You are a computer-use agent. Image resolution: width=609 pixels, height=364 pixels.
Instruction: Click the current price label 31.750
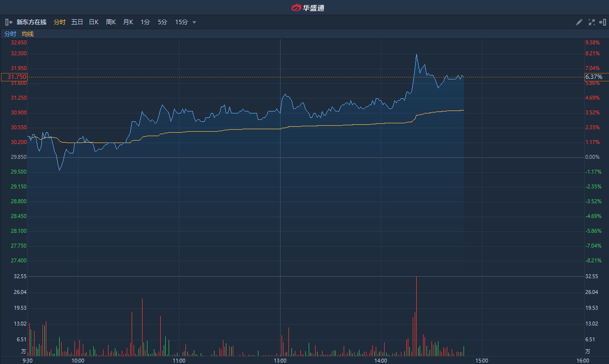(14, 77)
